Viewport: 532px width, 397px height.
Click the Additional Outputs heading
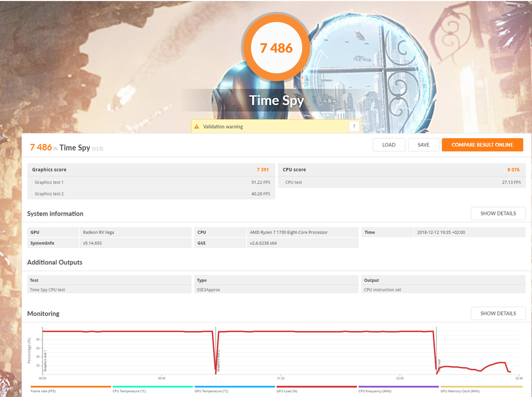[x=55, y=262]
